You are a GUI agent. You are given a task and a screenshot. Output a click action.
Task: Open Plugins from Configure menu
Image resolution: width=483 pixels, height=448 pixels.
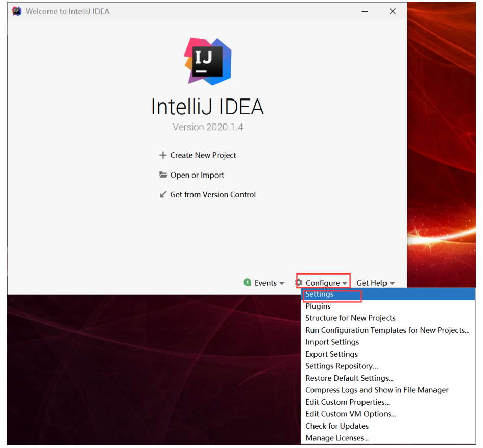388,306
